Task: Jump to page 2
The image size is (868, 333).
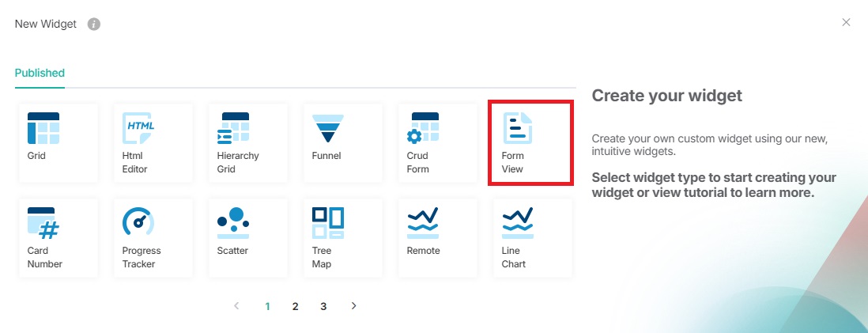Action: [295, 306]
